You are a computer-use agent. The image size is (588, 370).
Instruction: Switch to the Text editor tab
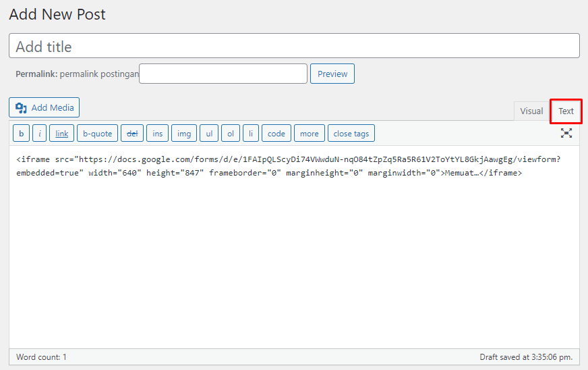tap(566, 111)
